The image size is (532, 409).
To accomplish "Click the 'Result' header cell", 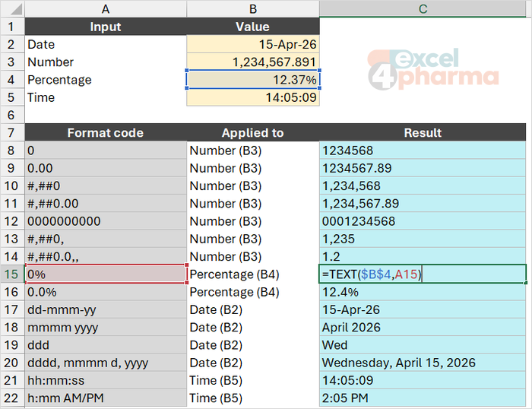I will point(423,133).
